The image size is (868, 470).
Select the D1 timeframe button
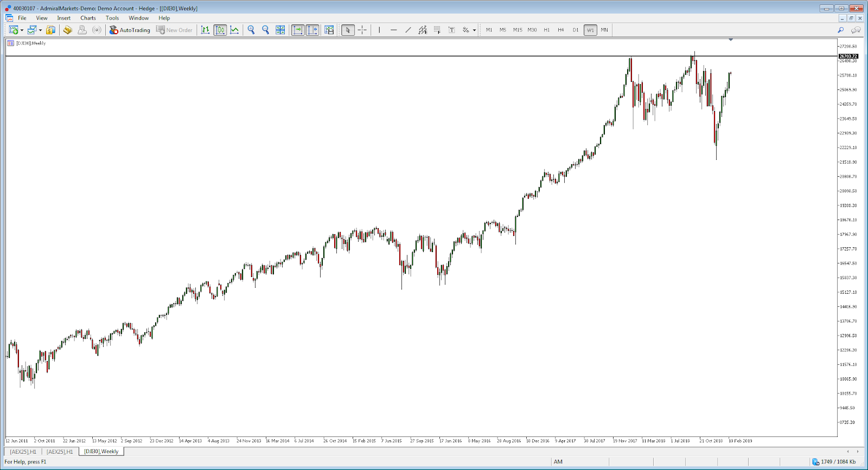click(576, 30)
